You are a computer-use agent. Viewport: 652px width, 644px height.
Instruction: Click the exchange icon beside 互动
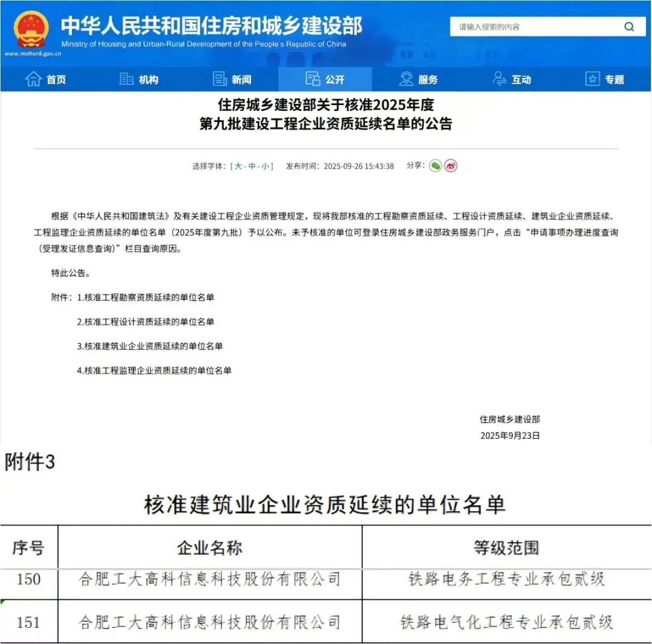pyautogui.click(x=499, y=78)
